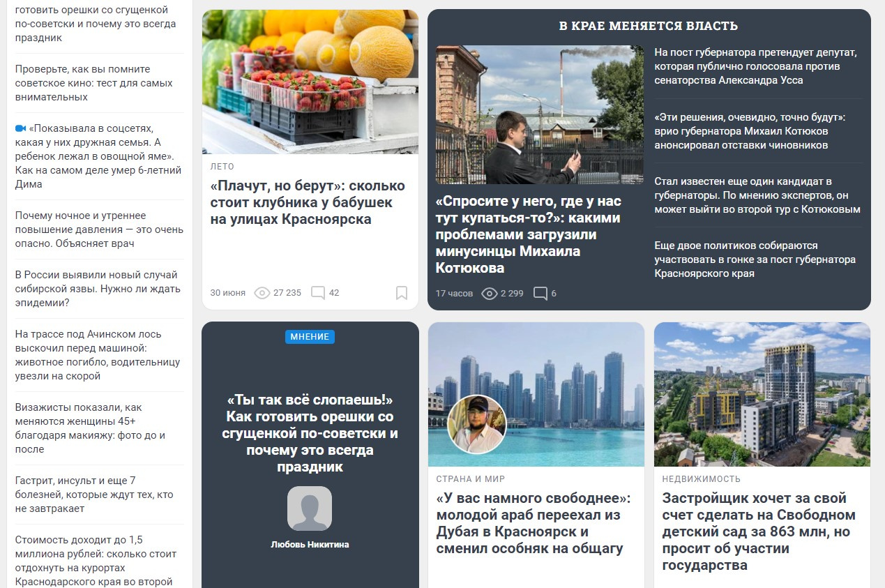885x588 pixels.
Task: Open the СТРАНА И МИР rubric label
Action: [x=471, y=479]
